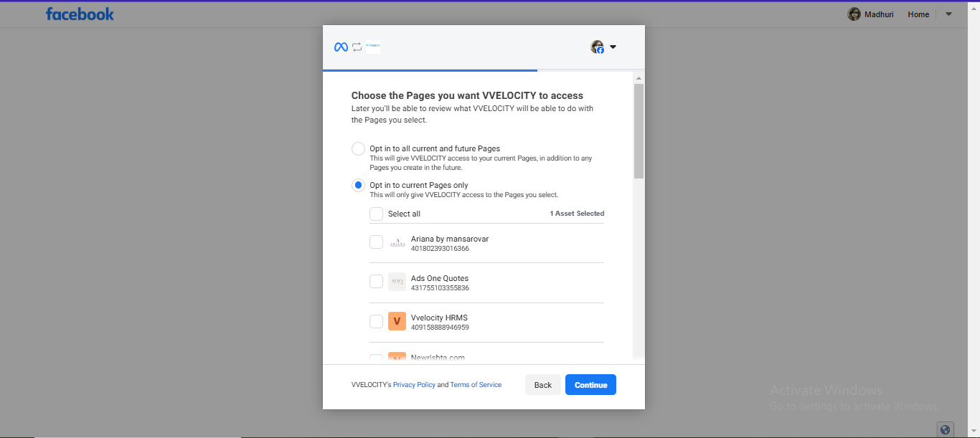
Task: Open the top bar account dropdown arrow
Action: point(948,14)
